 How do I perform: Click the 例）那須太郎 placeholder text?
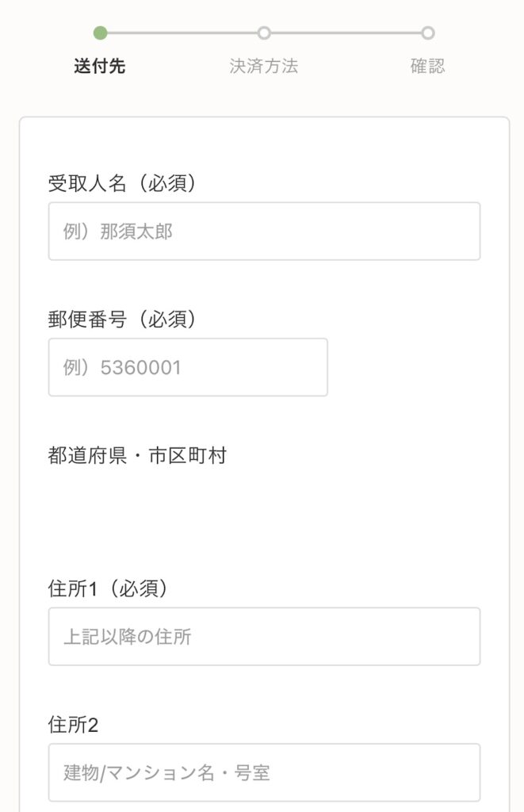coord(118,232)
